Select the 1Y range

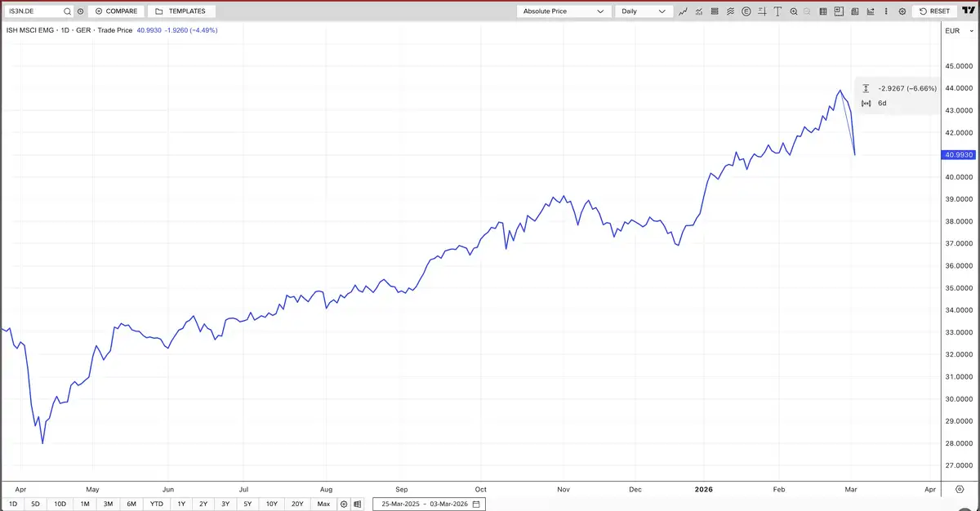point(181,504)
